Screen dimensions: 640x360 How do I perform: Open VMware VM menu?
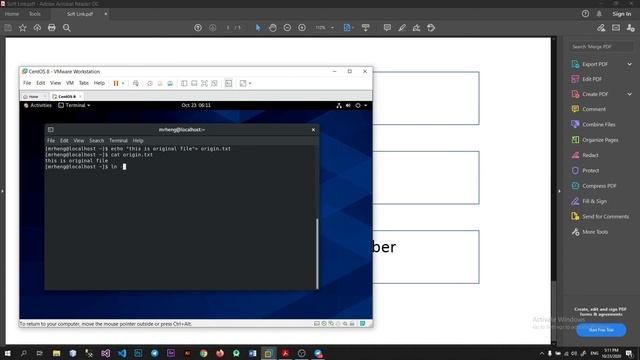point(70,83)
